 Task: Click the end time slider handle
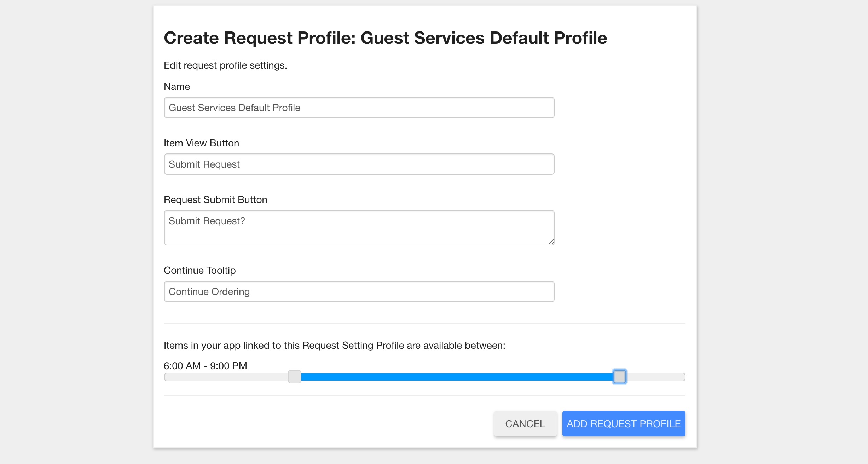pyautogui.click(x=619, y=377)
